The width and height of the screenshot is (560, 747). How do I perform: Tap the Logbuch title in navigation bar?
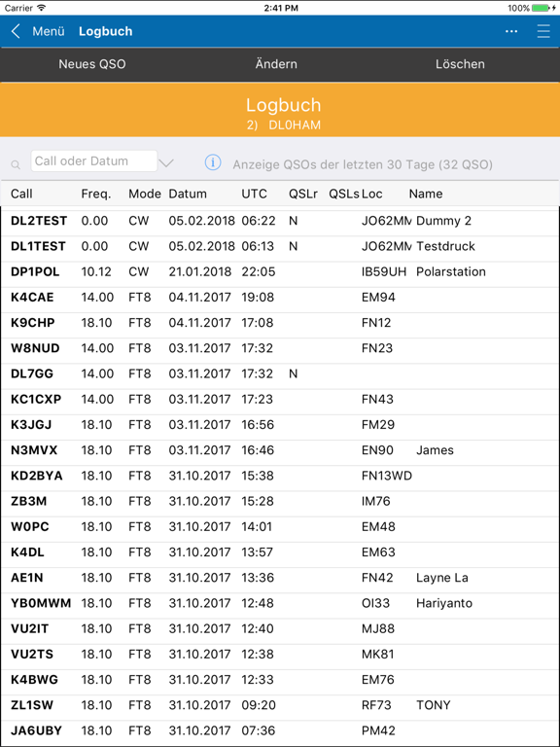click(x=106, y=31)
